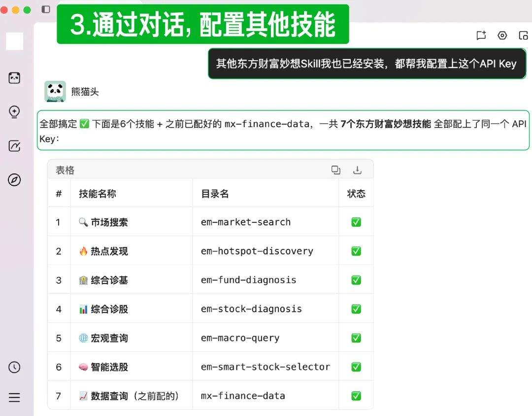Click the em-fund-diagnosis directory name
Screen dimensions: 532x416
click(248, 280)
